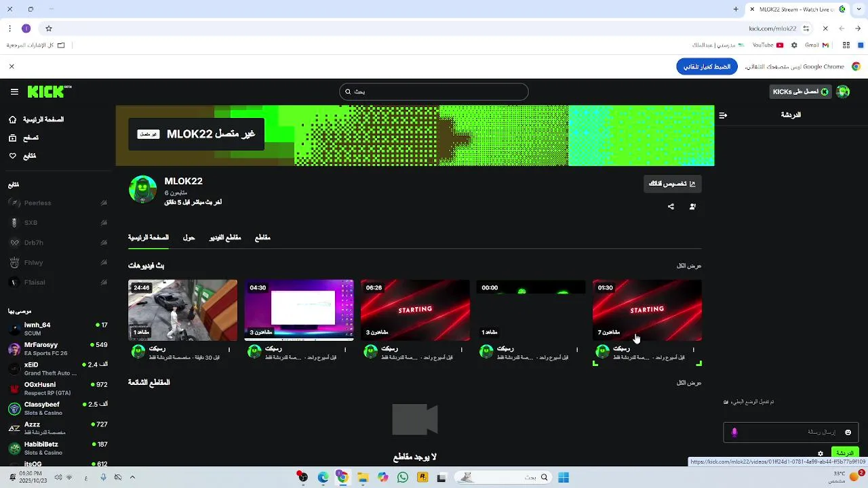Open options menu for 01:30 video
Screen dimensions: 868x488
[x=693, y=350]
